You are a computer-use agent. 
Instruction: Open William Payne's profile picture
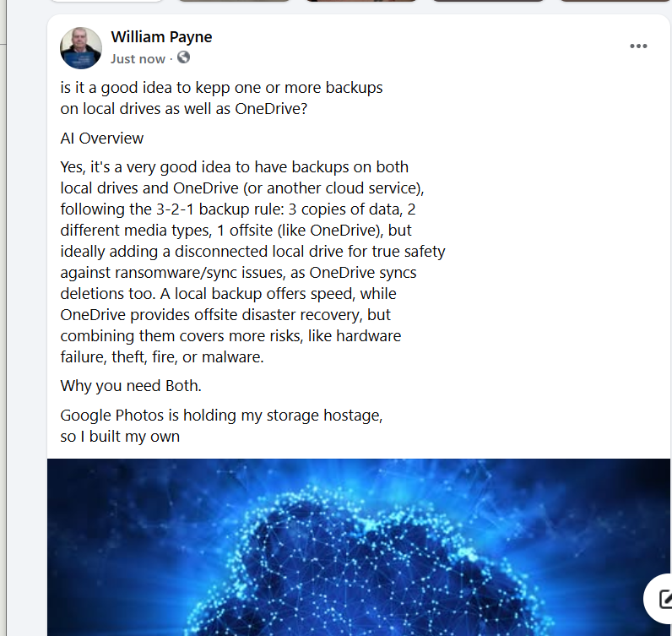(81, 48)
